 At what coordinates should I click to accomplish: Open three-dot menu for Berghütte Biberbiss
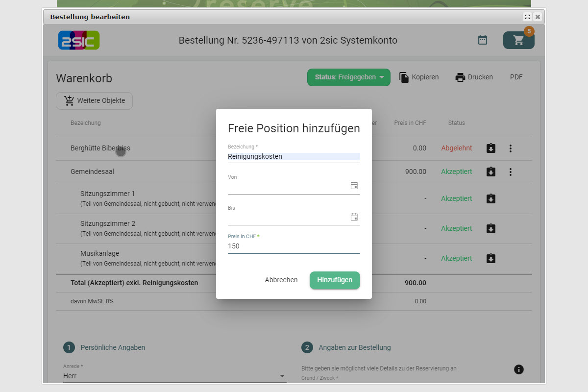coord(511,148)
